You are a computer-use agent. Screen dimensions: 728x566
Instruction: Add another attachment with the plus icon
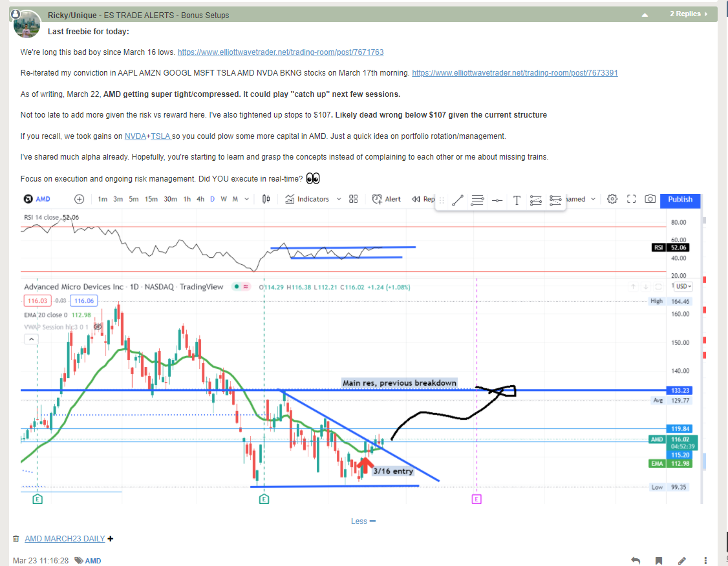tap(111, 539)
